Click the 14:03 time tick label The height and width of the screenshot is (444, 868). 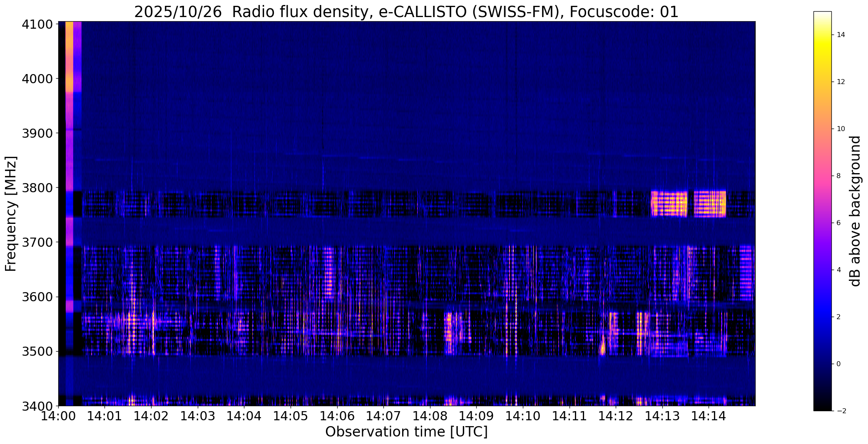pyautogui.click(x=198, y=416)
